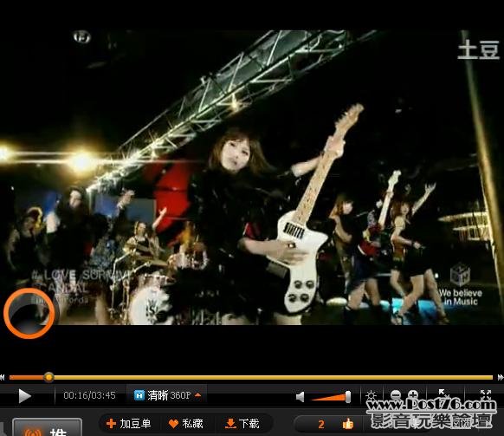This screenshot has width=504, height=436.
Task: Click the play button
Action: point(24,396)
